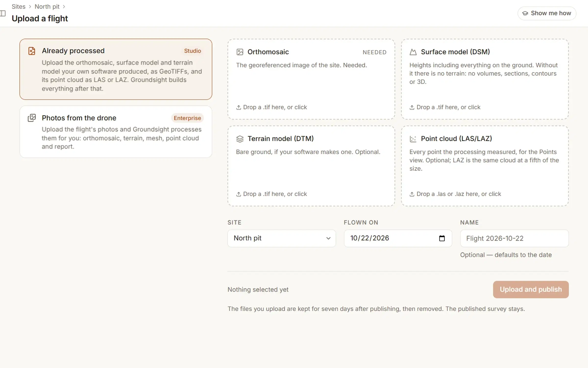Click the upload arrow icon under Surface model
588x368 pixels.
tap(412, 107)
